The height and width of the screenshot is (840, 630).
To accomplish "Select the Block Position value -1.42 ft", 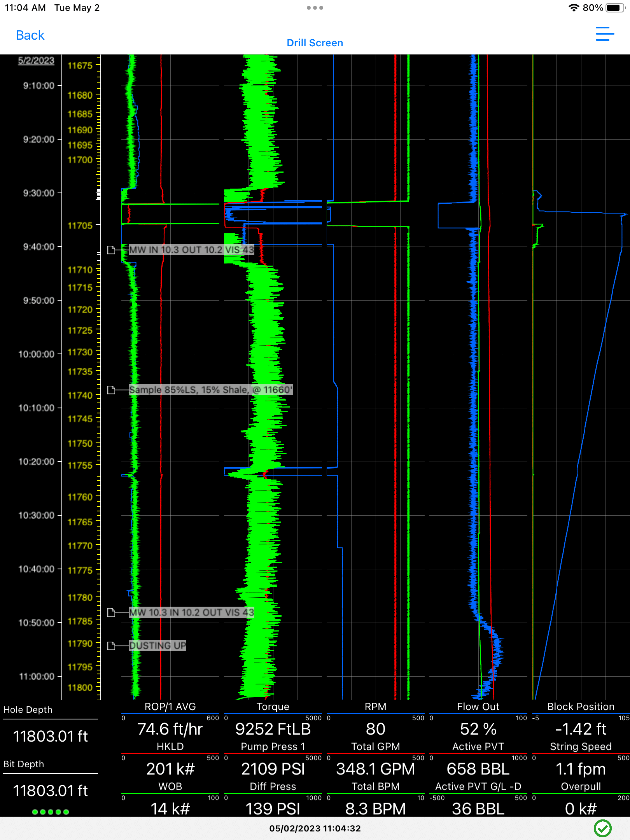I will tap(581, 729).
